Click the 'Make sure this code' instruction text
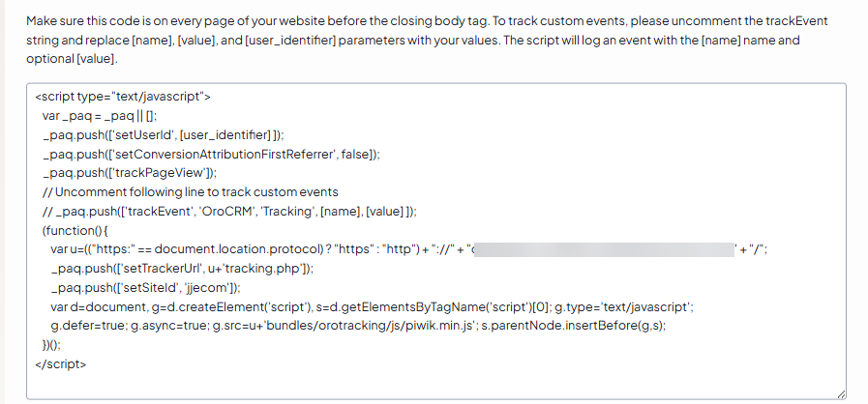 [97, 20]
